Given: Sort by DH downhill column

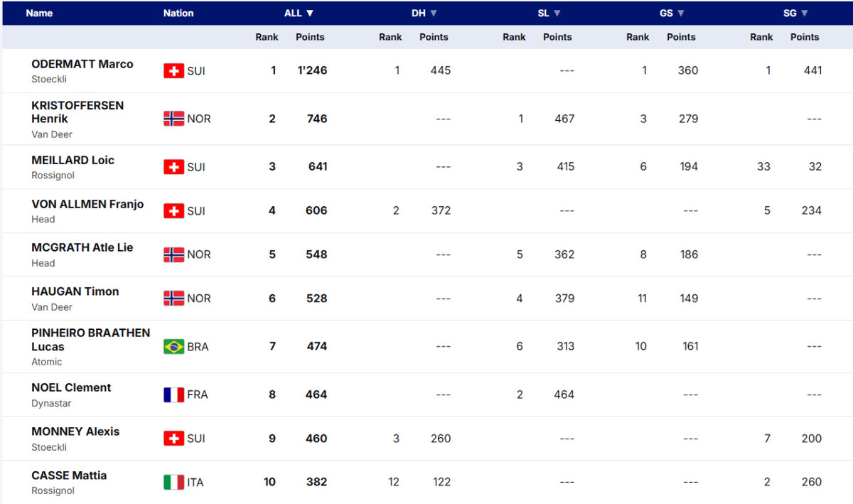Looking at the screenshot, I should tap(424, 13).
